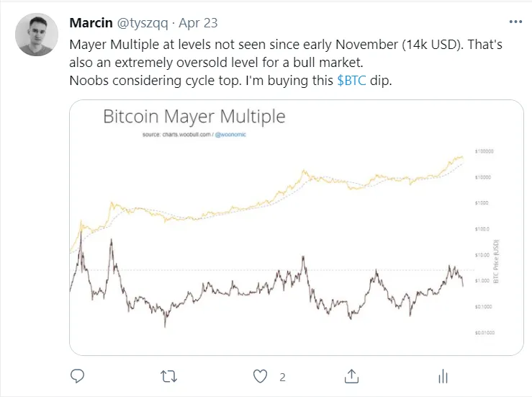Screen dimensions: 532x397
Task: Open the @tyszqq handle link
Action: click(143, 23)
